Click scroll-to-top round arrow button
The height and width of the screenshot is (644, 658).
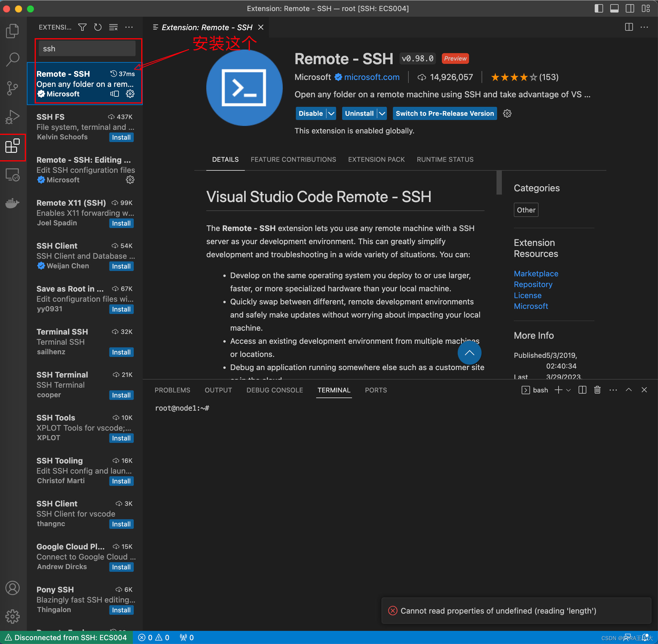pyautogui.click(x=469, y=353)
